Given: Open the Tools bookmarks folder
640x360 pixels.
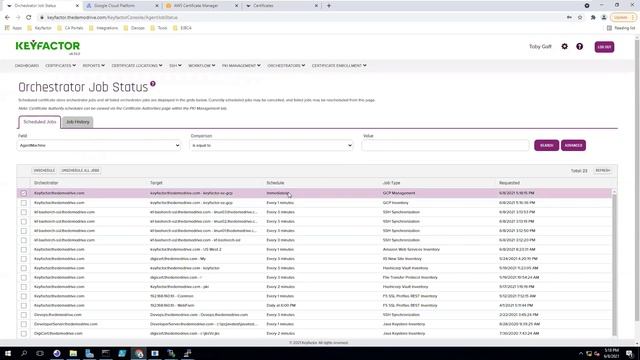Looking at the screenshot, I should click(x=159, y=28).
